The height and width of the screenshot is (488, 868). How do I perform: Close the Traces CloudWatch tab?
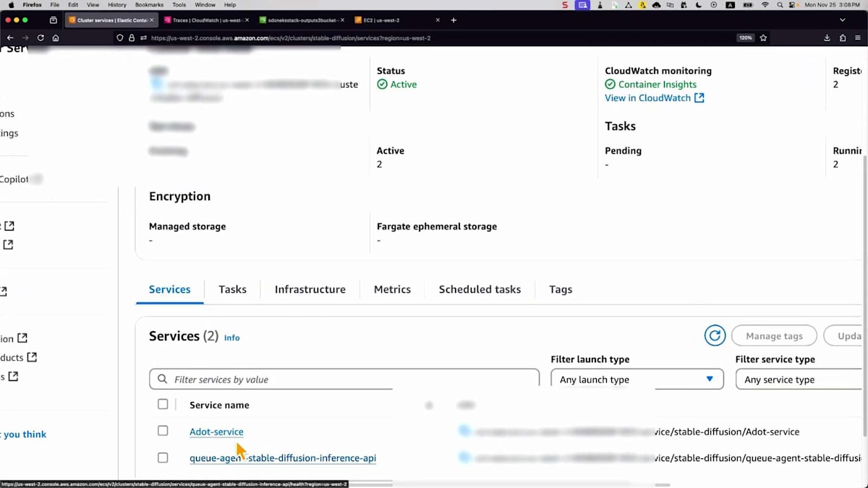[247, 20]
